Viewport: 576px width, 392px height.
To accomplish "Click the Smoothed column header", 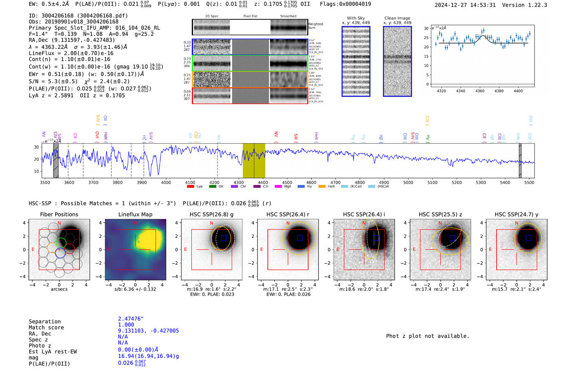I will coord(288,16).
